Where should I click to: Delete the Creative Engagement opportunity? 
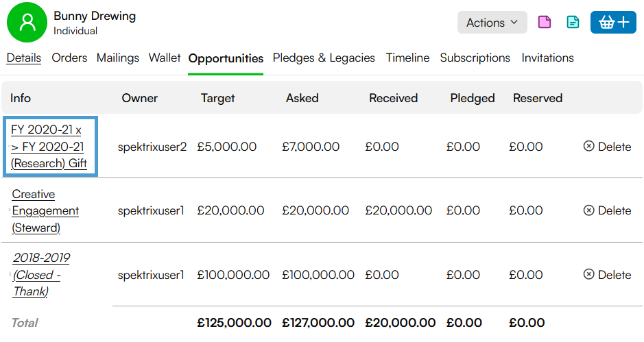pos(607,210)
